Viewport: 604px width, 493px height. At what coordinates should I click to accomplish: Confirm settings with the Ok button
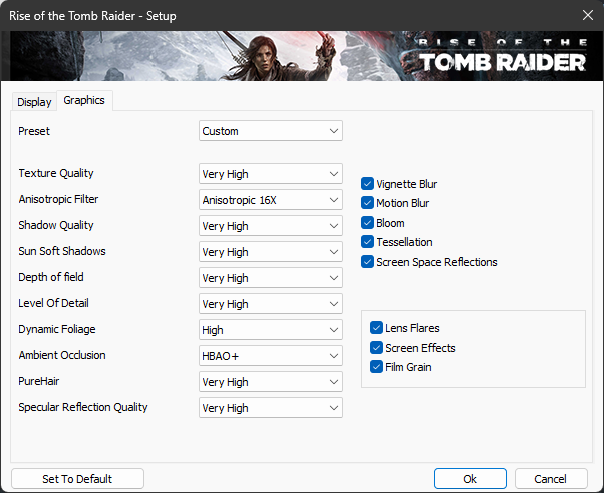coord(470,479)
